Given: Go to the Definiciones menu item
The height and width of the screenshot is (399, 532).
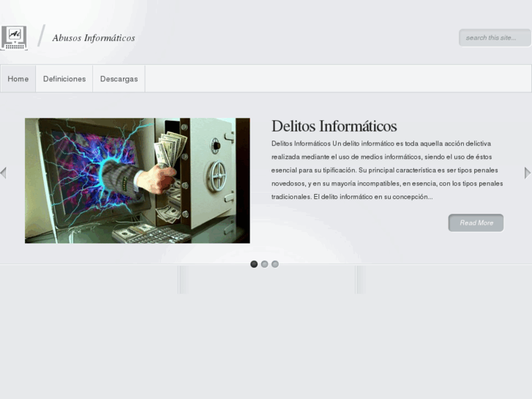Looking at the screenshot, I should pos(64,79).
